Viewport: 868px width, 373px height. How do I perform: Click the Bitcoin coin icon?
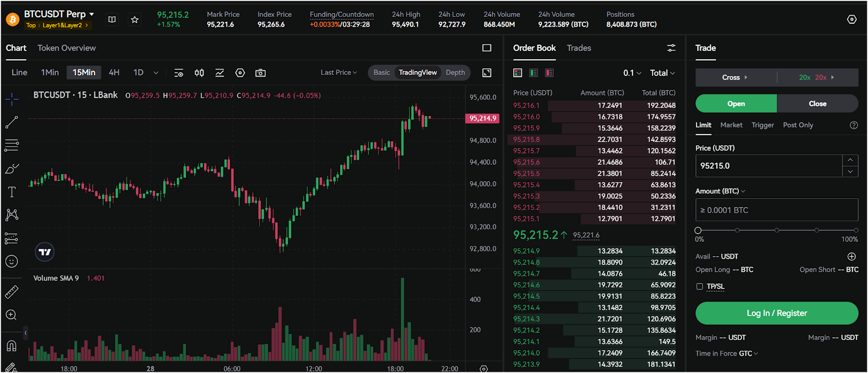pyautogui.click(x=12, y=20)
